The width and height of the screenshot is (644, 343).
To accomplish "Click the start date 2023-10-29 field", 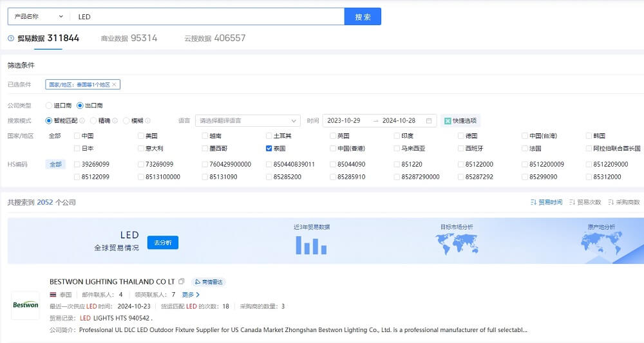I will coord(344,120).
